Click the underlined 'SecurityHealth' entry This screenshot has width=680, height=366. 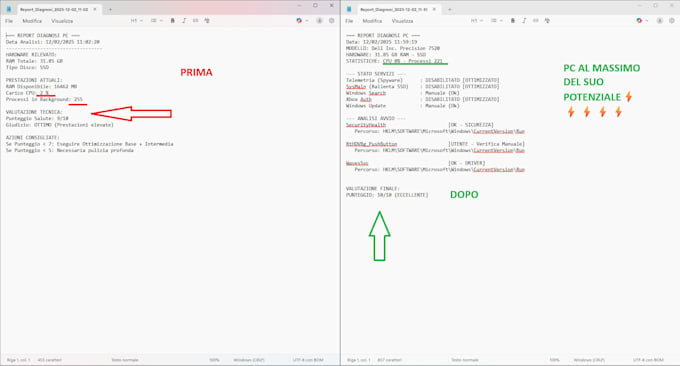[x=366, y=125]
